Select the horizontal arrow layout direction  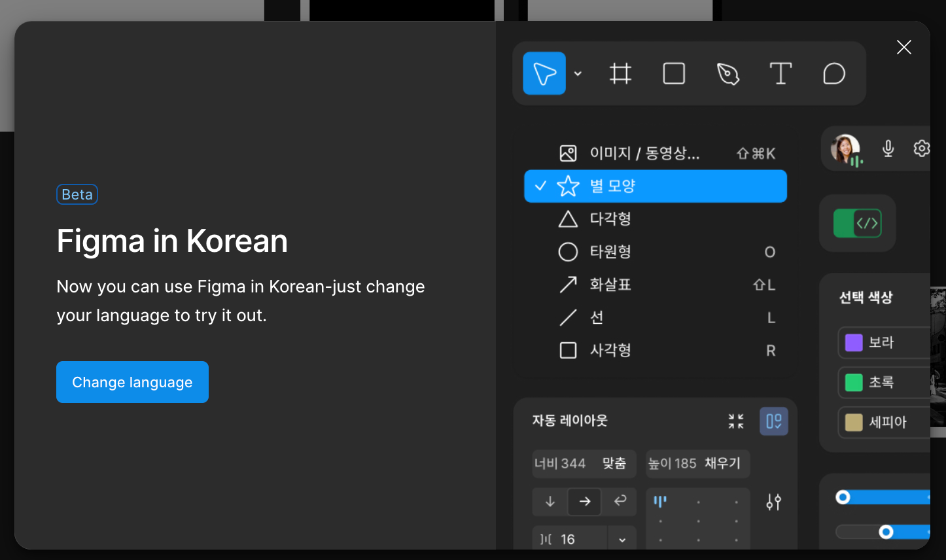point(584,501)
